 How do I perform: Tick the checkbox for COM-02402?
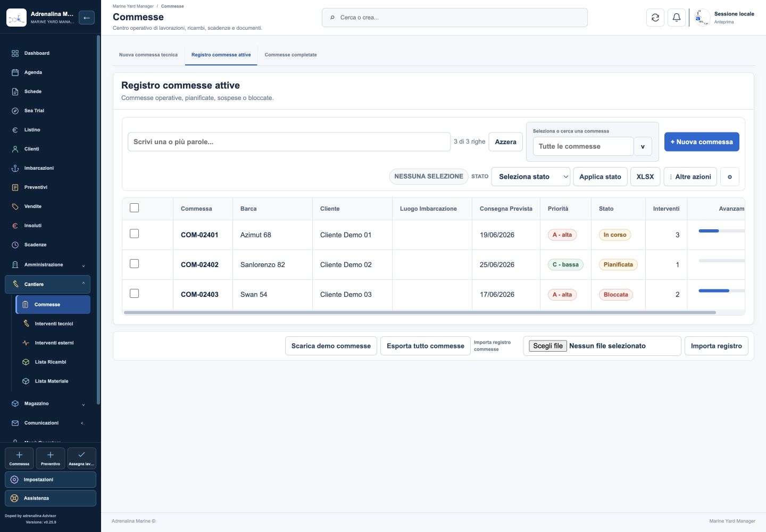[135, 263]
